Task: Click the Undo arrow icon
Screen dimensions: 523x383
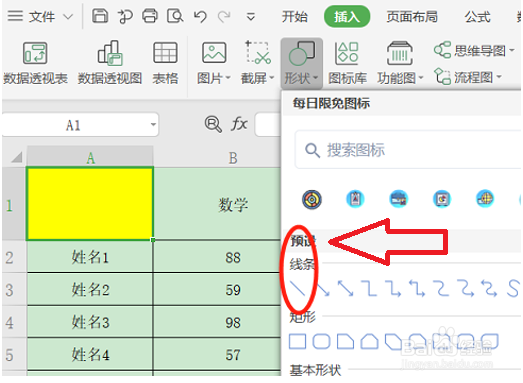Action: click(x=200, y=16)
